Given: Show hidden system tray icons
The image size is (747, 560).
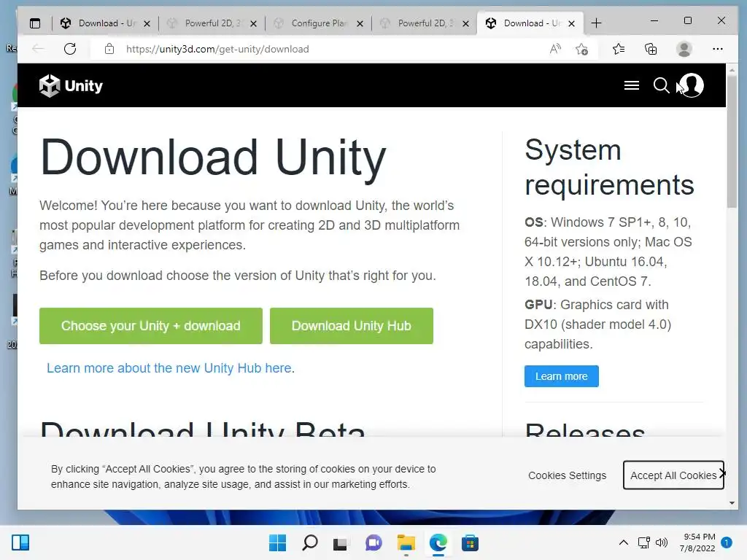Looking at the screenshot, I should click(x=623, y=542).
